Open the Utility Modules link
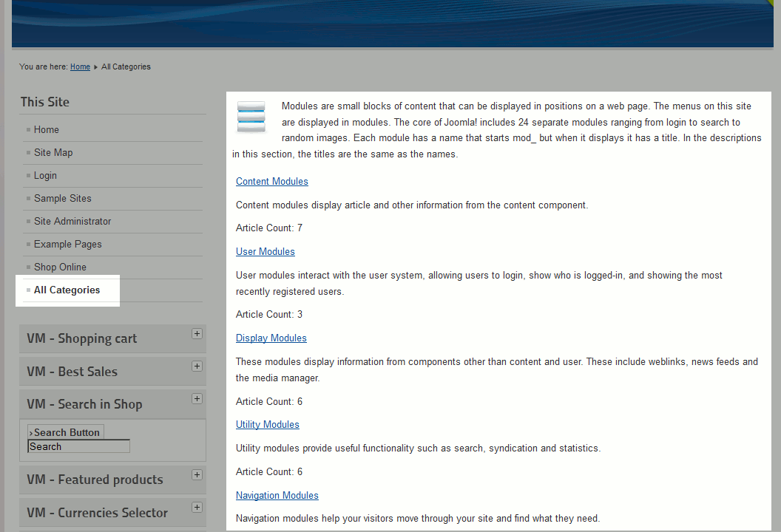 pyautogui.click(x=268, y=425)
